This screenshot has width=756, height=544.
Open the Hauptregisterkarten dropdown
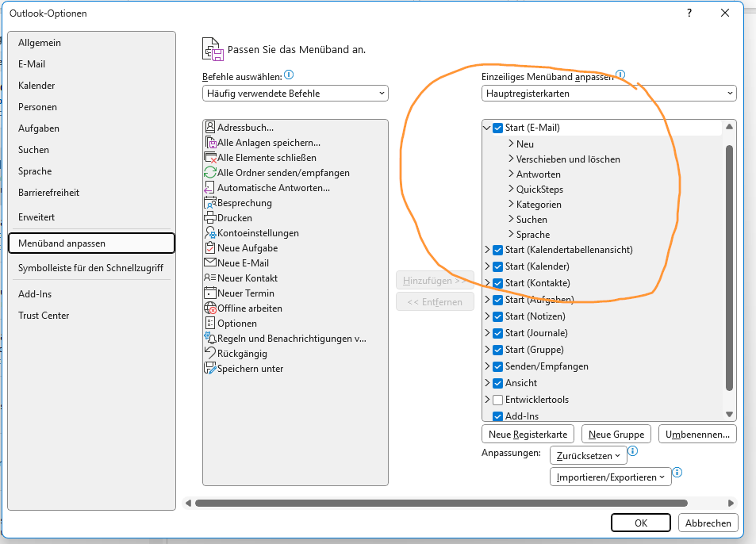(609, 94)
